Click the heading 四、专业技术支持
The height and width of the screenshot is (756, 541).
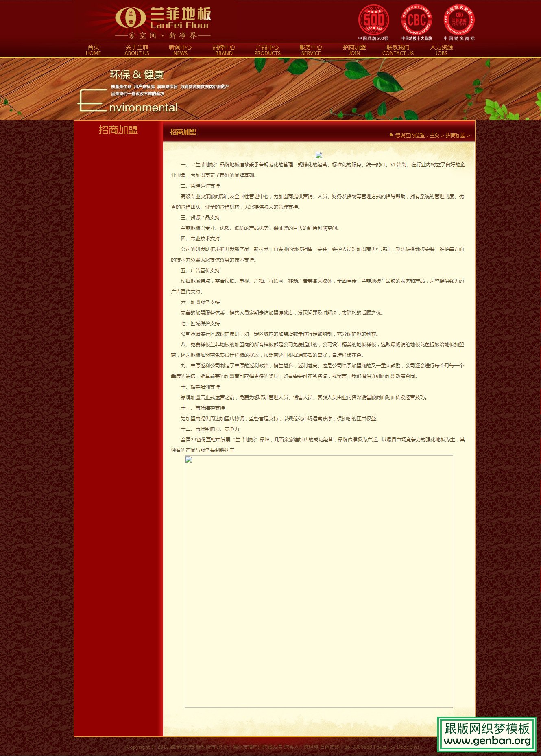coord(201,239)
